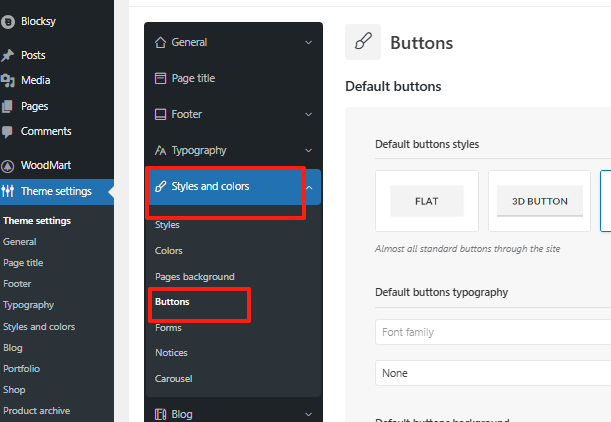Open Product archive link in sidebar
The height and width of the screenshot is (422, 611).
[x=36, y=410]
